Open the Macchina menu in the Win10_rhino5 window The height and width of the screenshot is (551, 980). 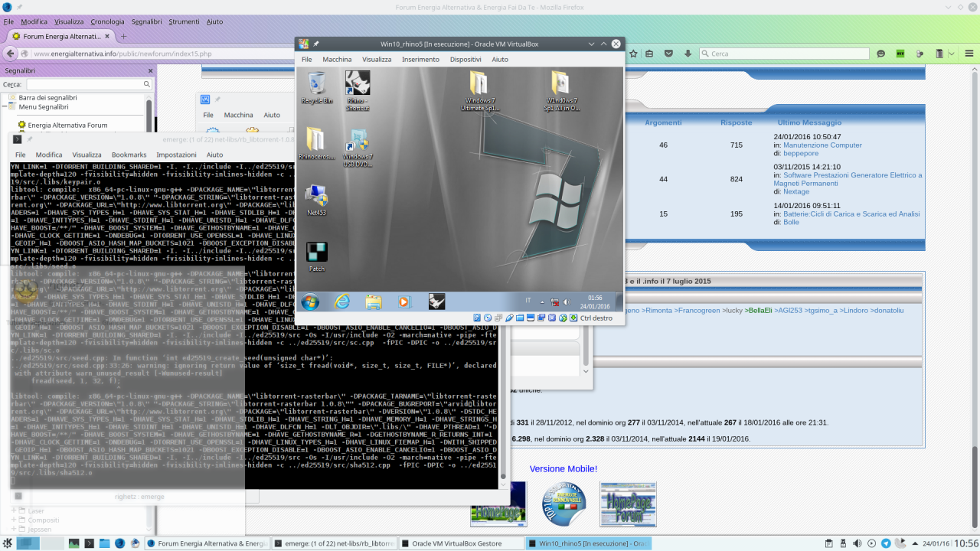tap(337, 59)
